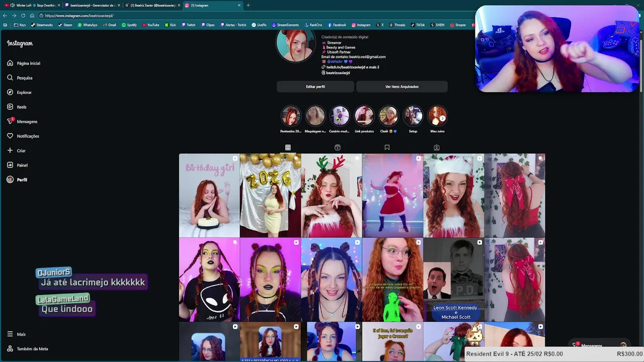Viewport: 644px width, 362px height.
Task: Open a new browser tab
Action: click(248, 5)
